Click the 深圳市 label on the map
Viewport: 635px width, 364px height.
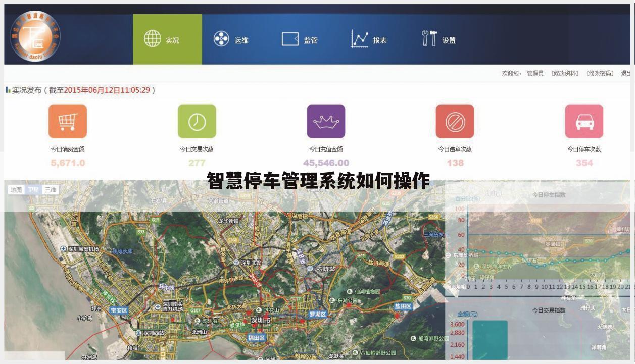click(x=261, y=321)
